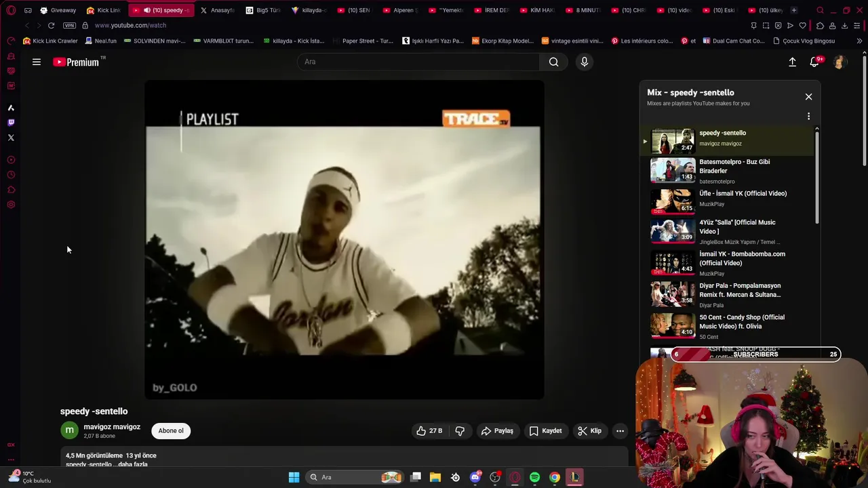Click the heart icon in browser toolbar
This screenshot has height=488, width=868.
(x=803, y=26)
